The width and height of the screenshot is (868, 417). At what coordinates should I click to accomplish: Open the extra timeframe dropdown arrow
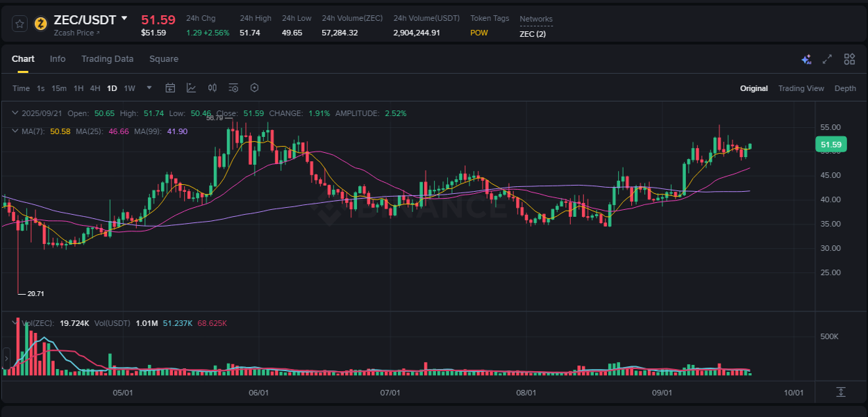click(149, 88)
